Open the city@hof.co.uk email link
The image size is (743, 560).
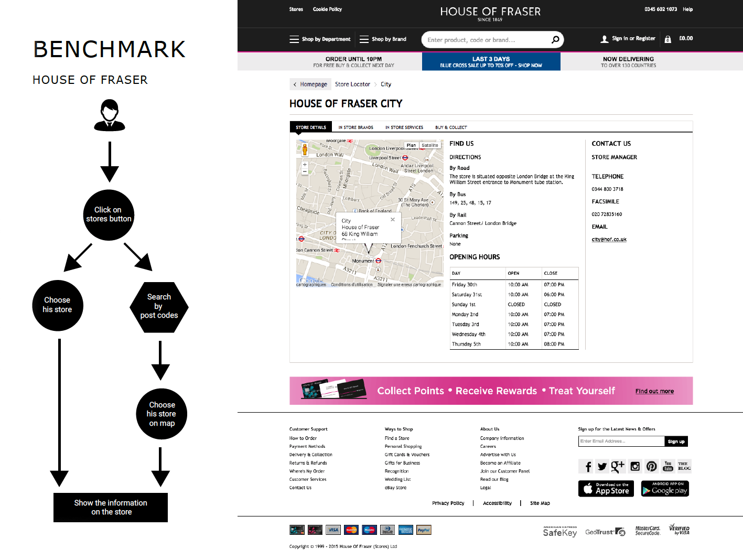[609, 240]
